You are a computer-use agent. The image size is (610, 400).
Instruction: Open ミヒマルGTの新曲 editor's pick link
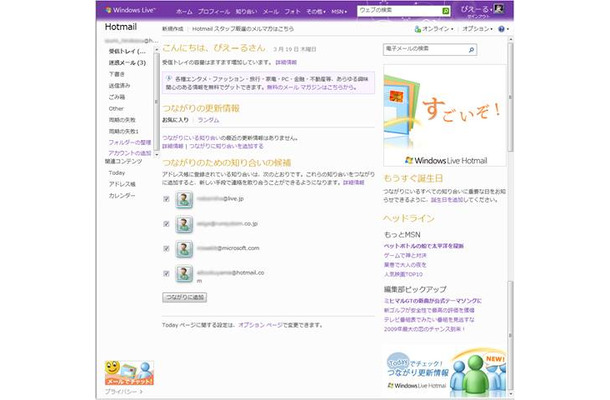pos(433,301)
